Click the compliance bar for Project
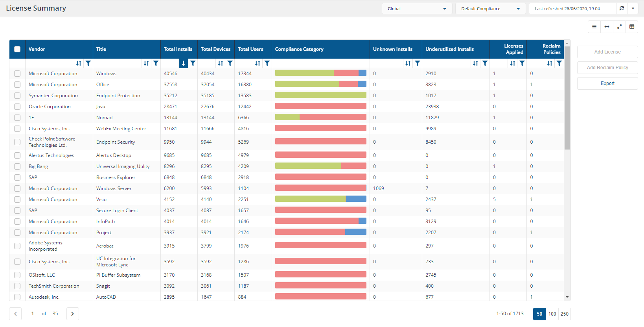The width and height of the screenshot is (644, 327). coord(321,232)
